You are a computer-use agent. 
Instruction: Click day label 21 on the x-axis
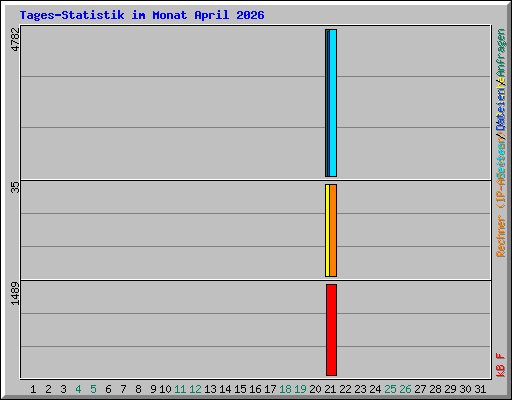pos(330,389)
